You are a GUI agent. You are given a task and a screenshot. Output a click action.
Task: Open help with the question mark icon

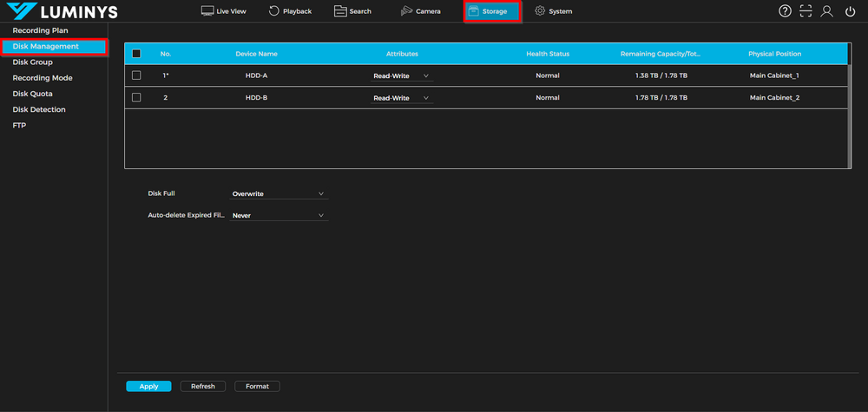[785, 11]
